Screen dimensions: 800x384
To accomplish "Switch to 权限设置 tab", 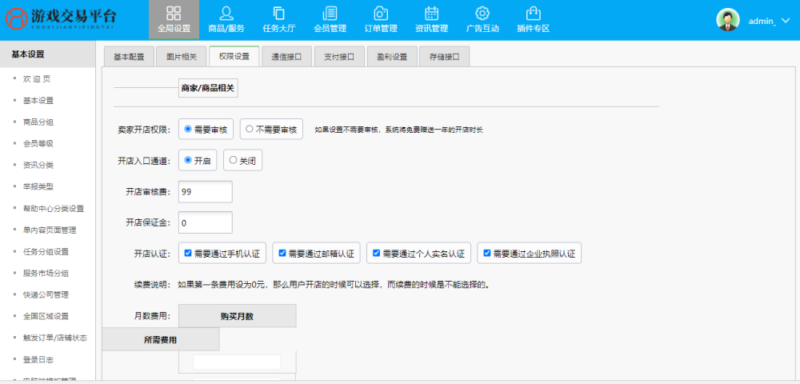I will click(234, 56).
